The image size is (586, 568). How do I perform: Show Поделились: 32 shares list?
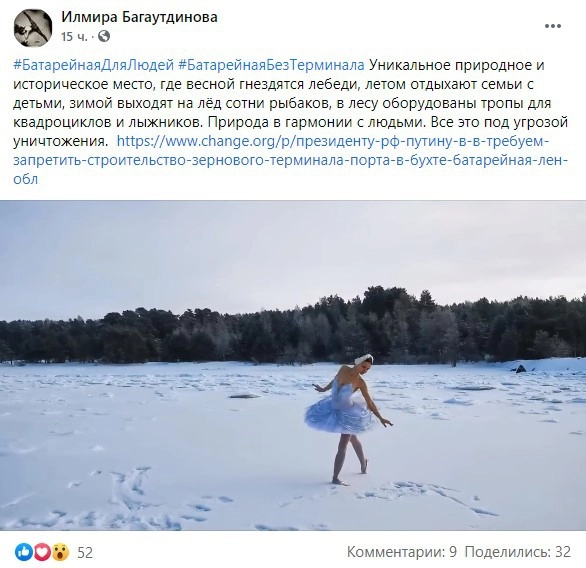tap(518, 552)
